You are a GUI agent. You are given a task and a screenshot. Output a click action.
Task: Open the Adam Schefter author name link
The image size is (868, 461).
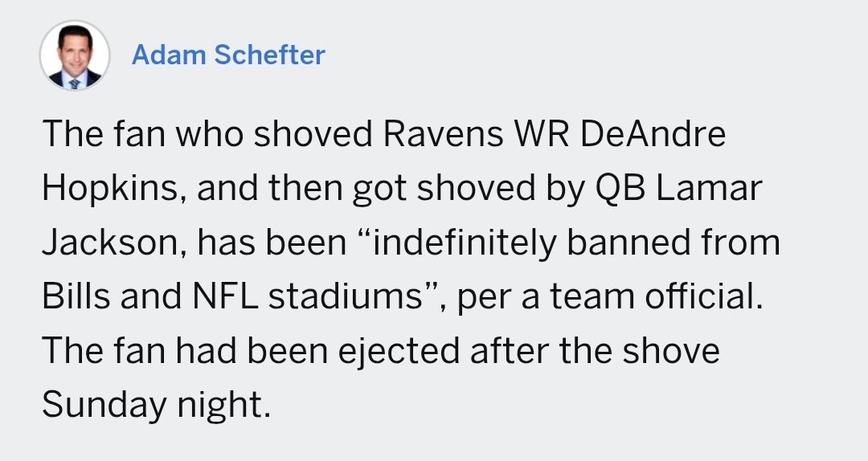(x=228, y=55)
